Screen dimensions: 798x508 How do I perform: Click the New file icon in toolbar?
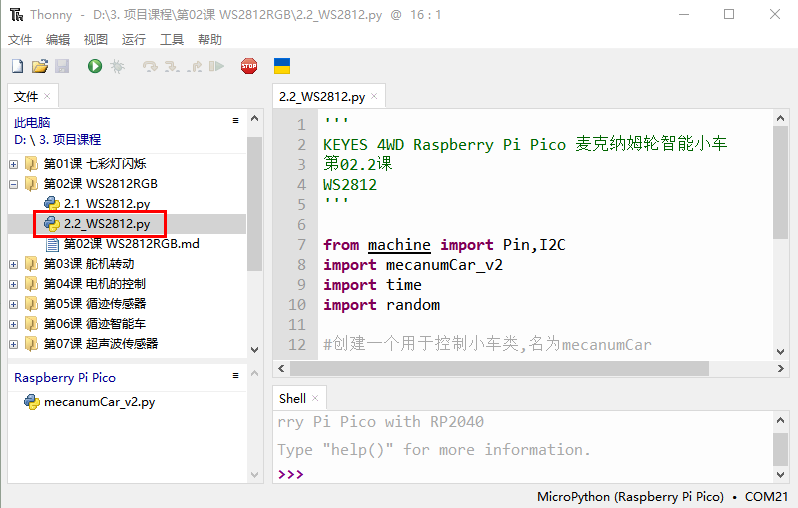coord(17,66)
